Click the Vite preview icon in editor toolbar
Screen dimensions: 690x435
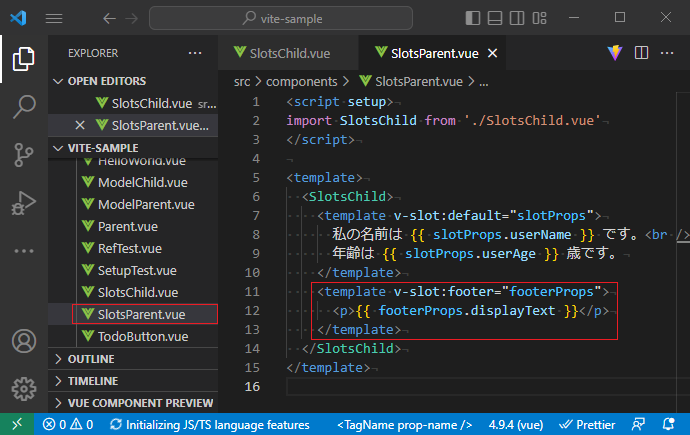tap(615, 53)
